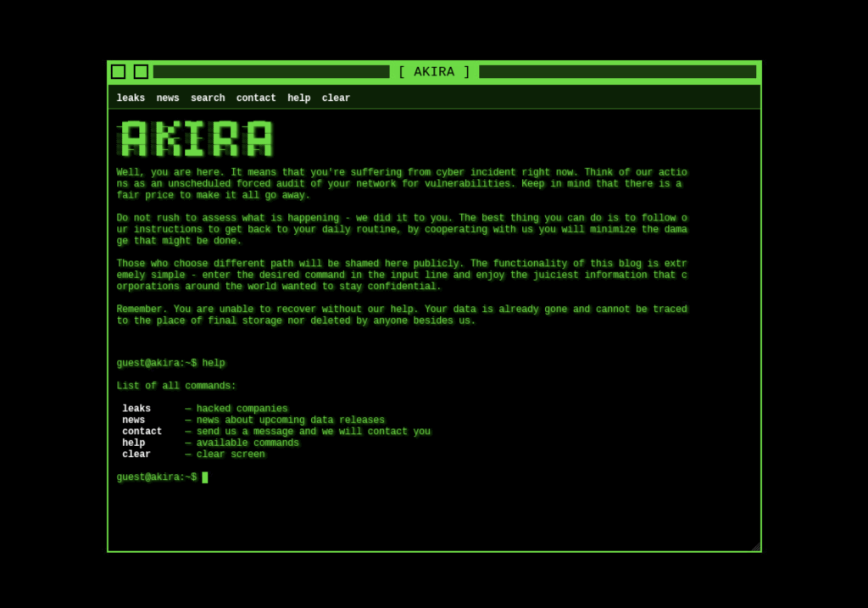868x608 pixels.
Task: Click 'hacked companies' description text
Action: (x=242, y=409)
